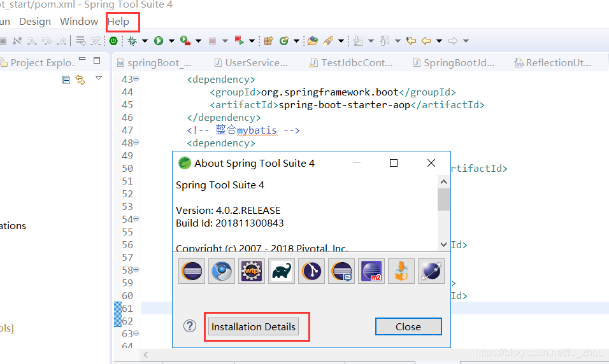Click the About dialog scroll down arrow
The width and height of the screenshot is (609, 364).
click(443, 244)
